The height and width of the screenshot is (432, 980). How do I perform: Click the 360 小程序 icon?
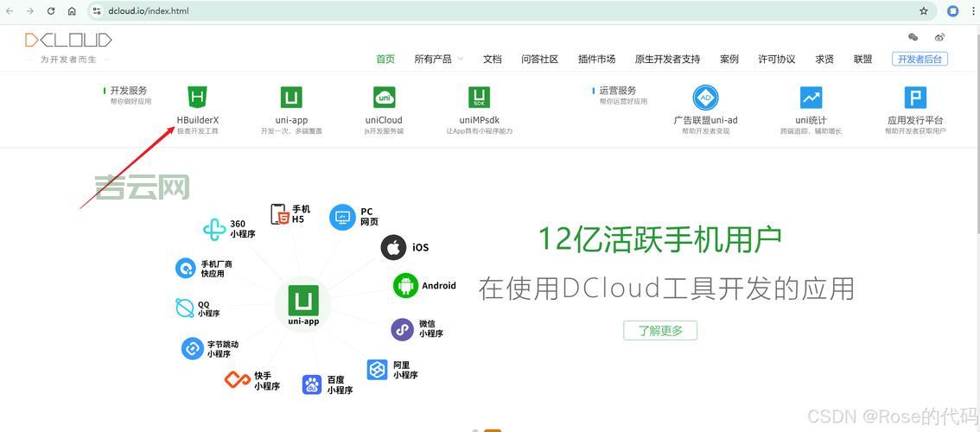pyautogui.click(x=214, y=230)
